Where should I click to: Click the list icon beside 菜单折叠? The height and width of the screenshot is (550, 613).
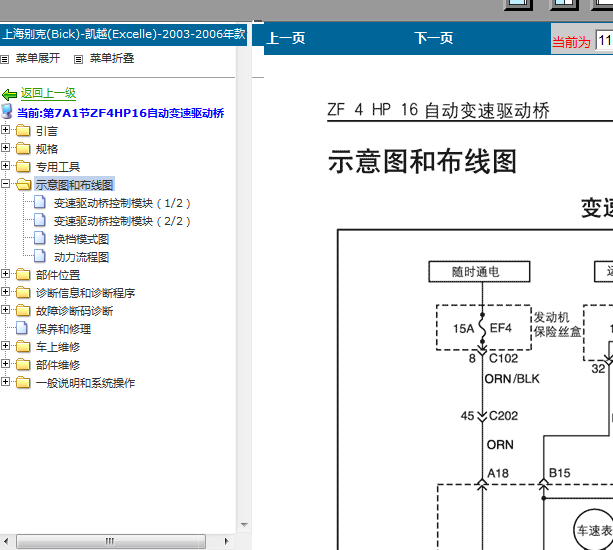pos(79,59)
